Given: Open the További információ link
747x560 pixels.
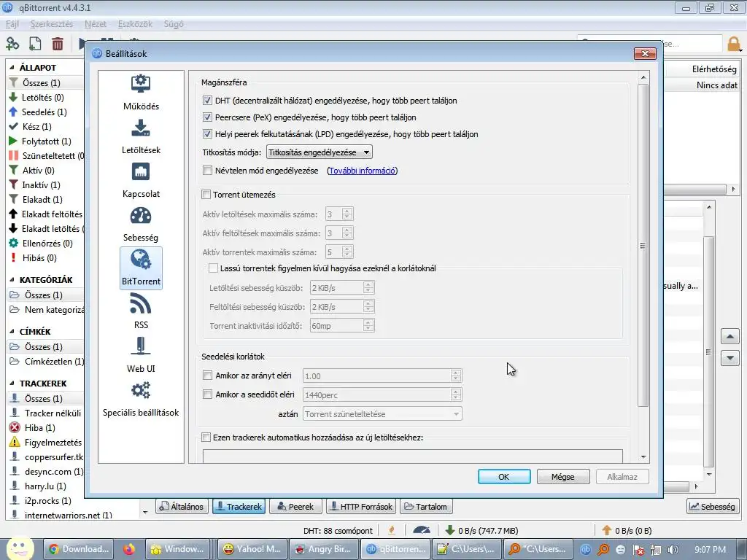Looking at the screenshot, I should [x=362, y=171].
